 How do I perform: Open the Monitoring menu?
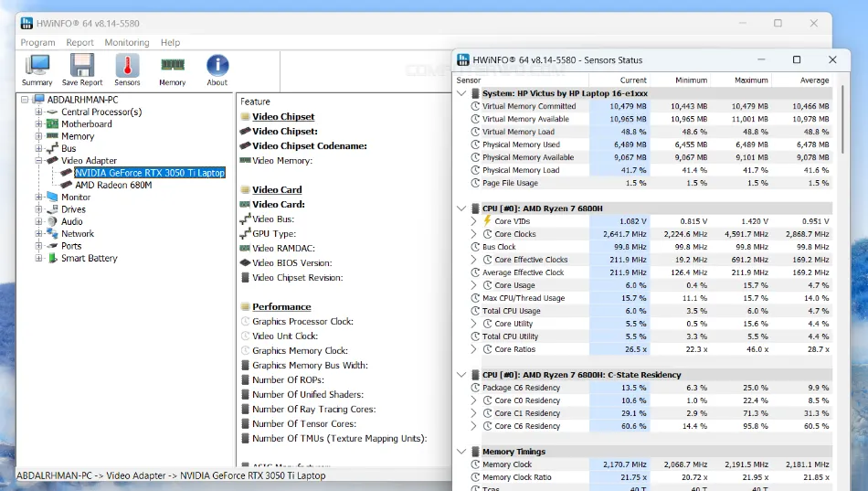click(127, 42)
